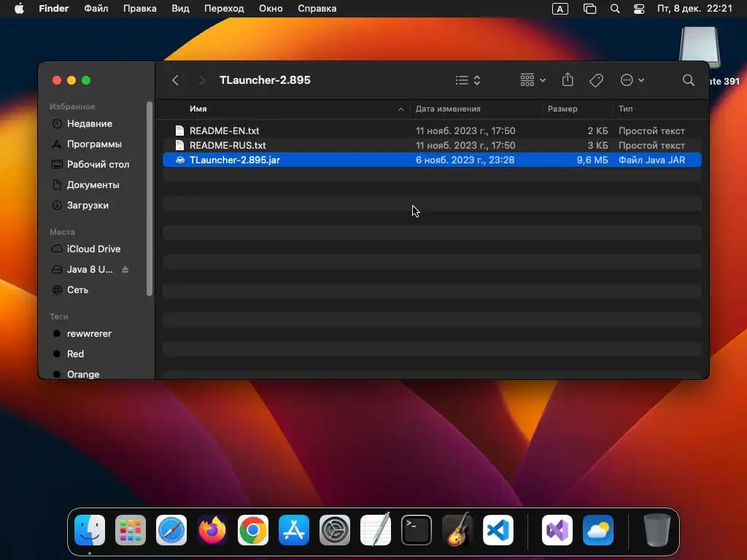Launch Safari from the Dock
This screenshot has width=747, height=560.
pyautogui.click(x=171, y=530)
